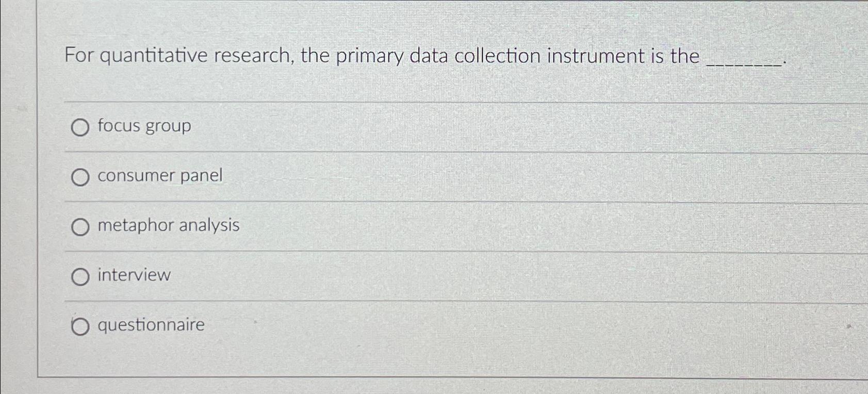Viewport: 868px width, 394px height.
Task: Click the consumer panel answer text
Action: [160, 175]
